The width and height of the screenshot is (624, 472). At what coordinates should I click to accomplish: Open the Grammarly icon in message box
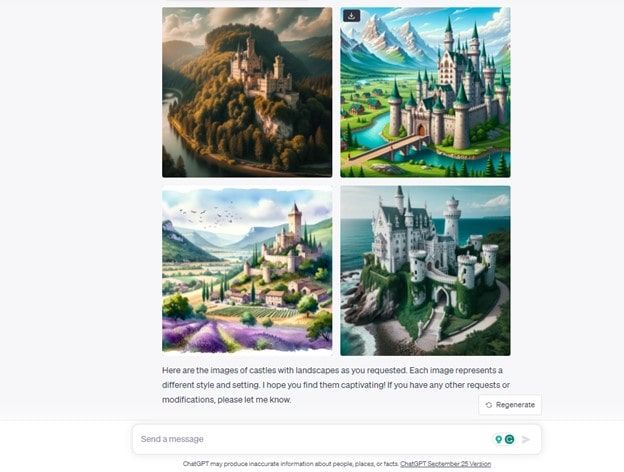point(509,439)
